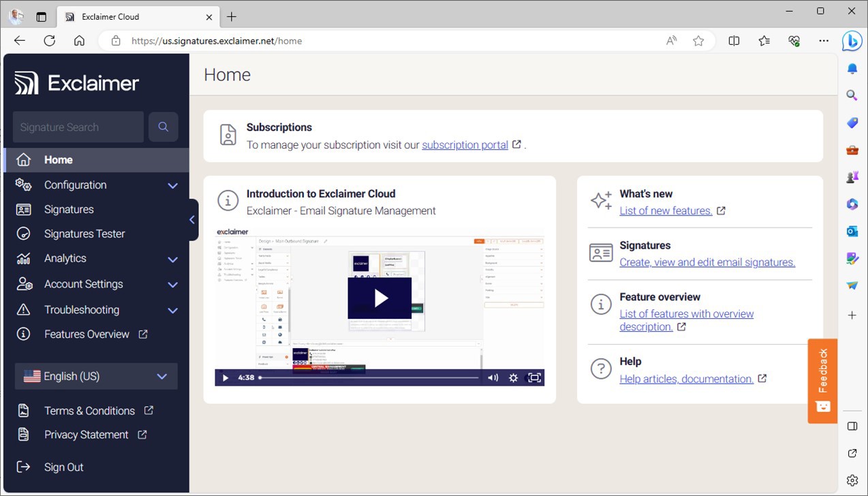Expand the Analytics menu chevron

(x=172, y=259)
